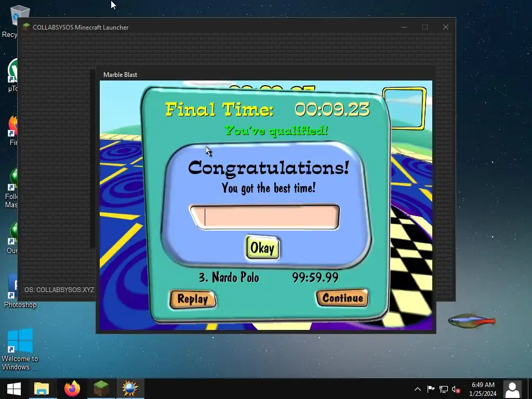The width and height of the screenshot is (532, 399).
Task: Click the Replay button
Action: [193, 299]
